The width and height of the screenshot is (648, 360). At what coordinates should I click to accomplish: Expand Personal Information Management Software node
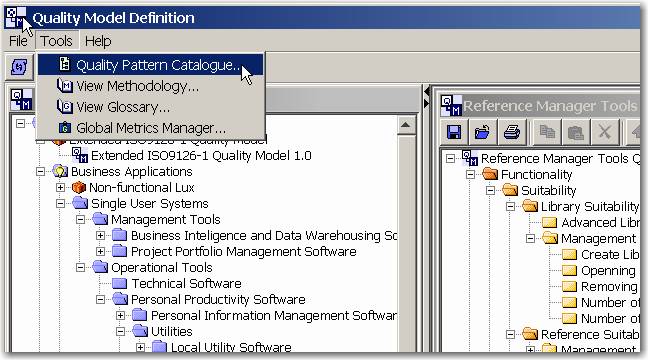(120, 315)
